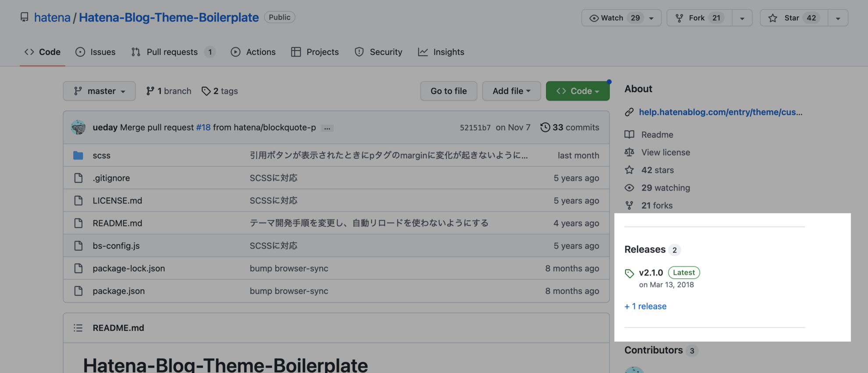Image resolution: width=868 pixels, height=373 pixels.
Task: Open the Insights tab
Action: (441, 52)
